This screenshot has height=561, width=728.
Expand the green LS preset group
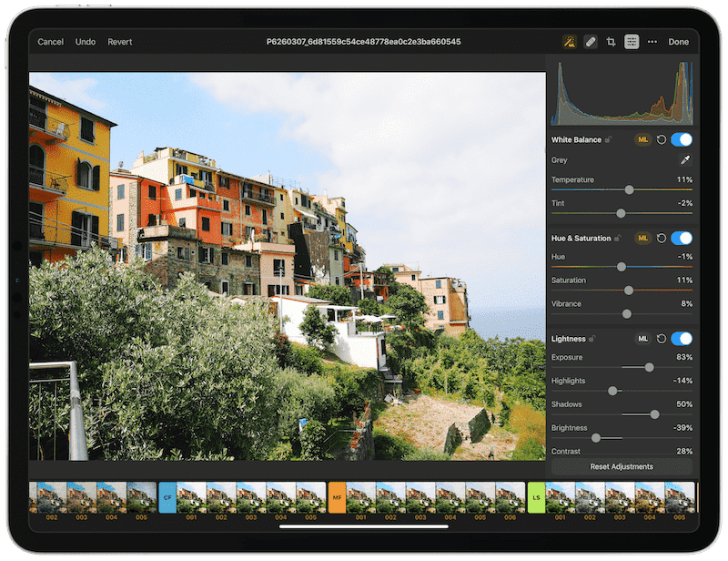pos(536,497)
